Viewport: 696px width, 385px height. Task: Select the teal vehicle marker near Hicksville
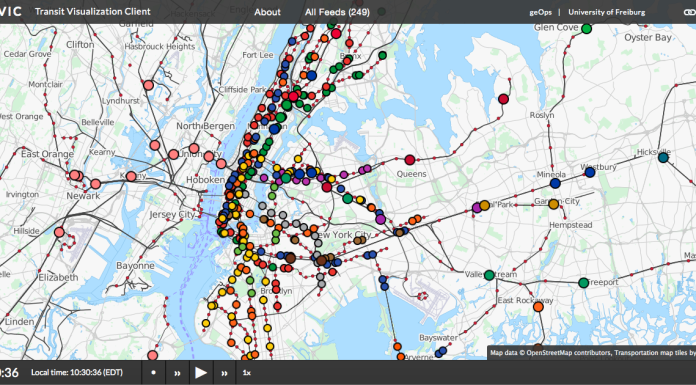pyautogui.click(x=663, y=158)
